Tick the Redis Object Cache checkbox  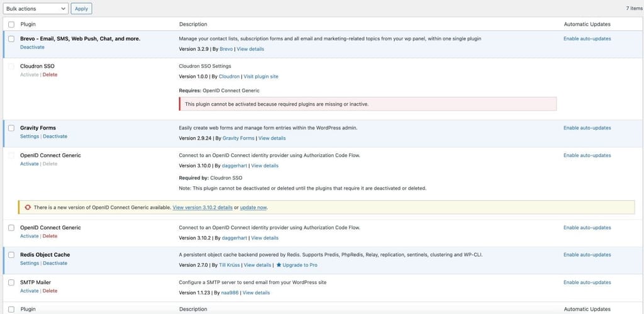pos(11,255)
